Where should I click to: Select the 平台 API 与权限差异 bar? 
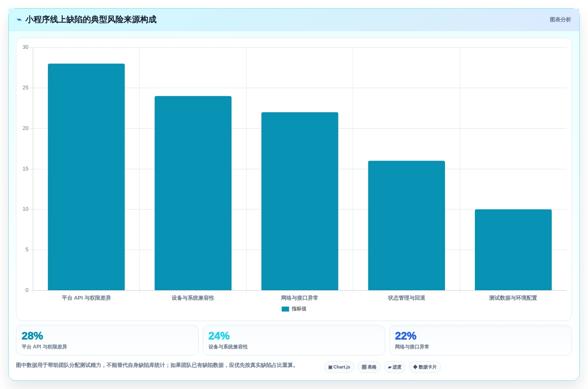[x=86, y=177]
